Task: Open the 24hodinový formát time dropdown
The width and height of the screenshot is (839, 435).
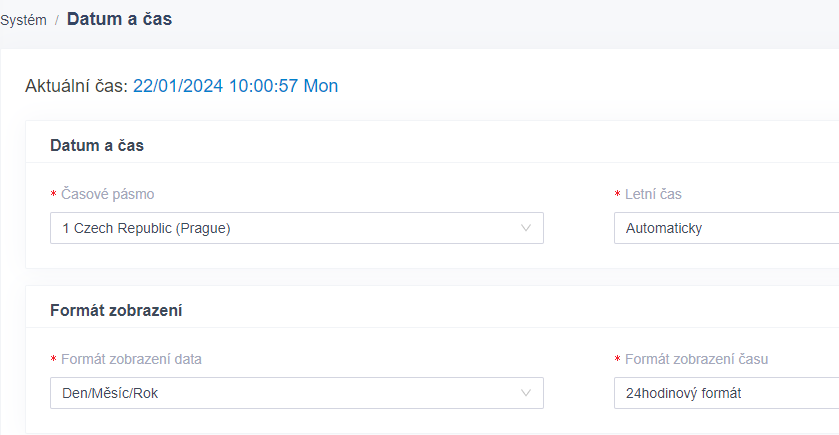Action: [x=727, y=393]
